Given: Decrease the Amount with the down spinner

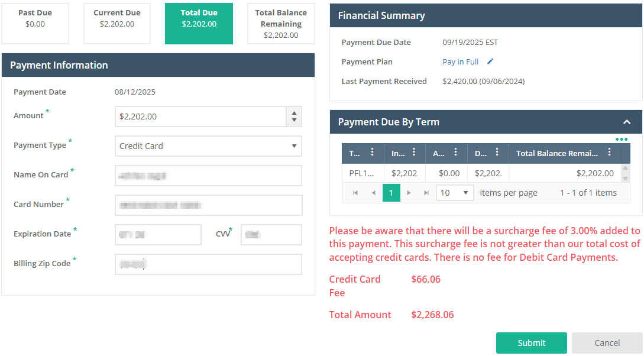Looking at the screenshot, I should [x=294, y=121].
